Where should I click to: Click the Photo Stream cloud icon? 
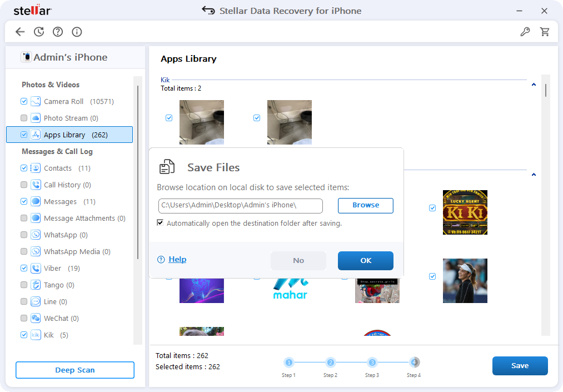(x=36, y=118)
